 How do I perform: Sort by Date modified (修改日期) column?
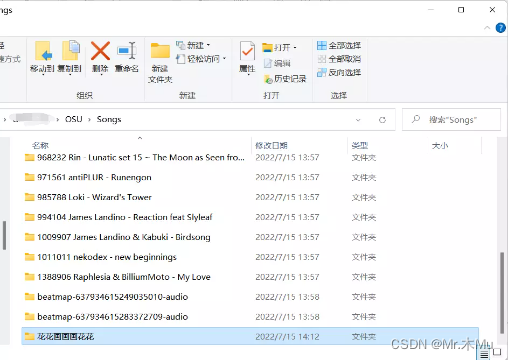(271, 145)
